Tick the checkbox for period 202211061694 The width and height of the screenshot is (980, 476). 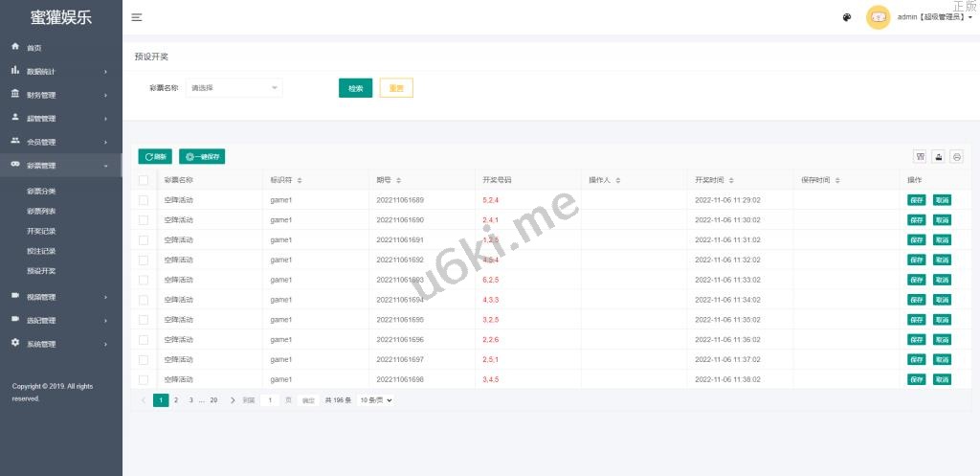click(x=144, y=300)
